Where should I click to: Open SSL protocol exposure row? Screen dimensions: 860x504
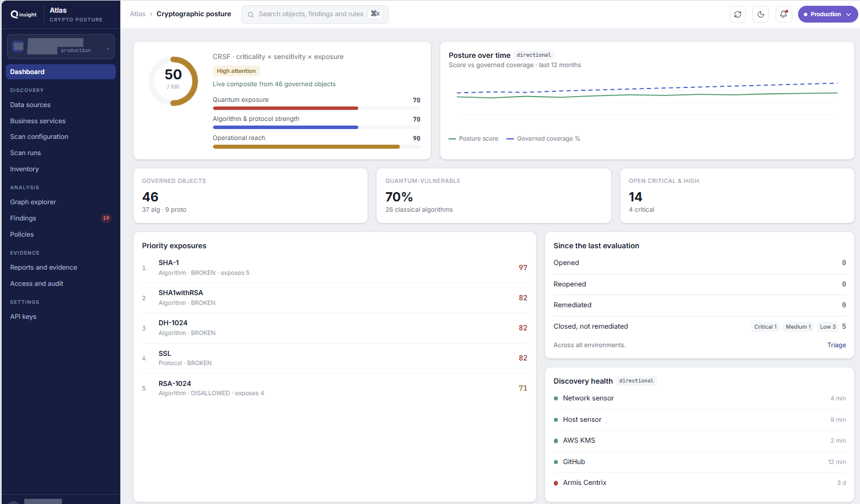click(x=335, y=358)
